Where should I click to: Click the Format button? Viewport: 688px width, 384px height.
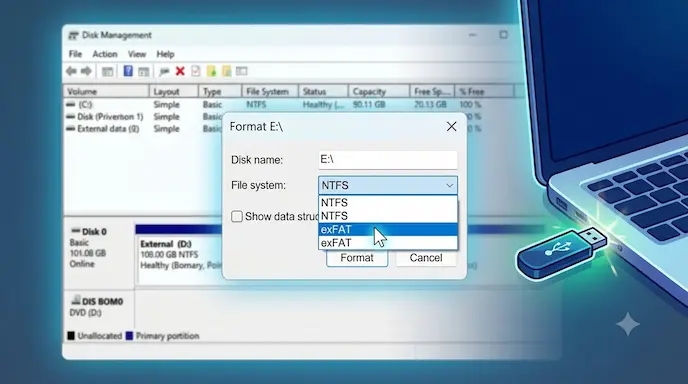357,258
